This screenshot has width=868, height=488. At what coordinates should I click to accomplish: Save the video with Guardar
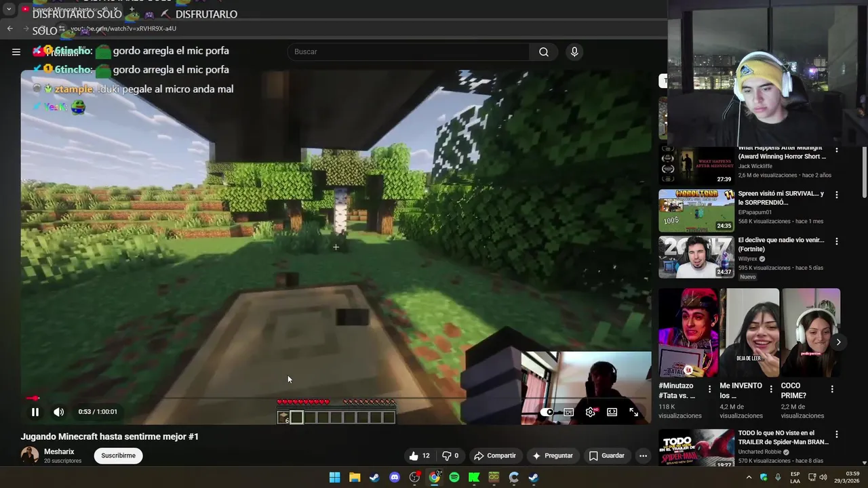click(607, 455)
